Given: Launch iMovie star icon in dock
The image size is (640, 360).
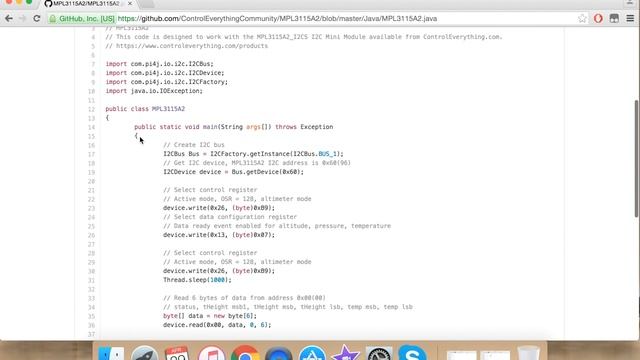Looking at the screenshot, I should [x=345, y=353].
